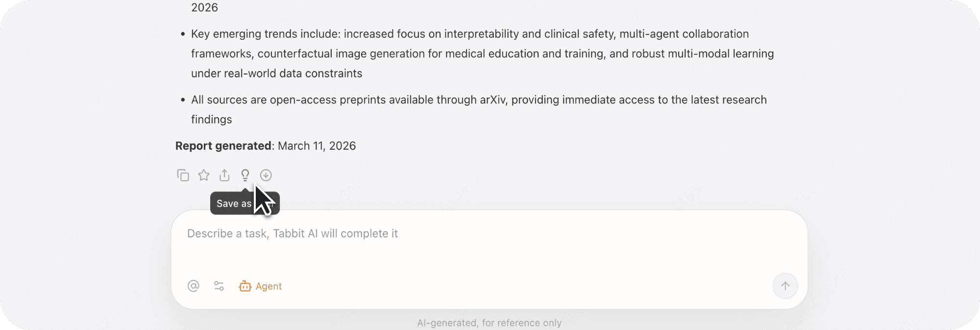
Task: Click the "2026" text at the top
Action: [204, 8]
